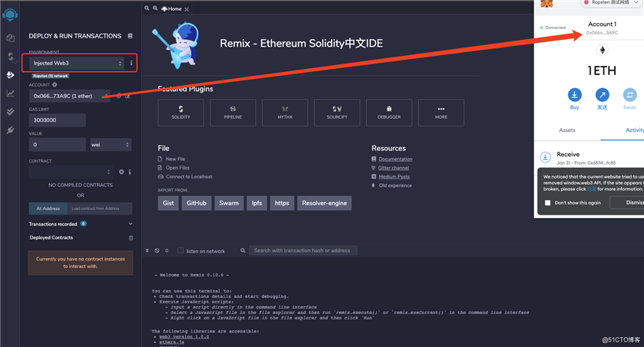644x347 pixels.
Task: Import from Ipfs button
Action: (257, 203)
